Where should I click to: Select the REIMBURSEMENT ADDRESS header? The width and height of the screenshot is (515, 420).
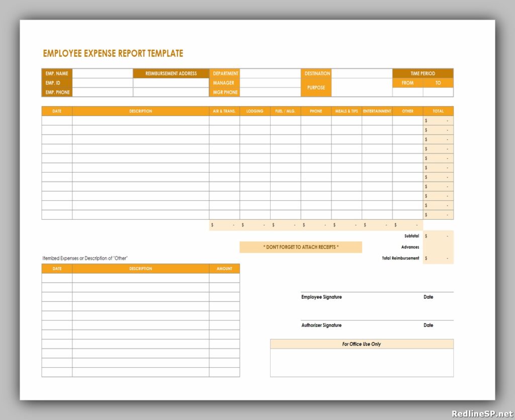coord(171,73)
